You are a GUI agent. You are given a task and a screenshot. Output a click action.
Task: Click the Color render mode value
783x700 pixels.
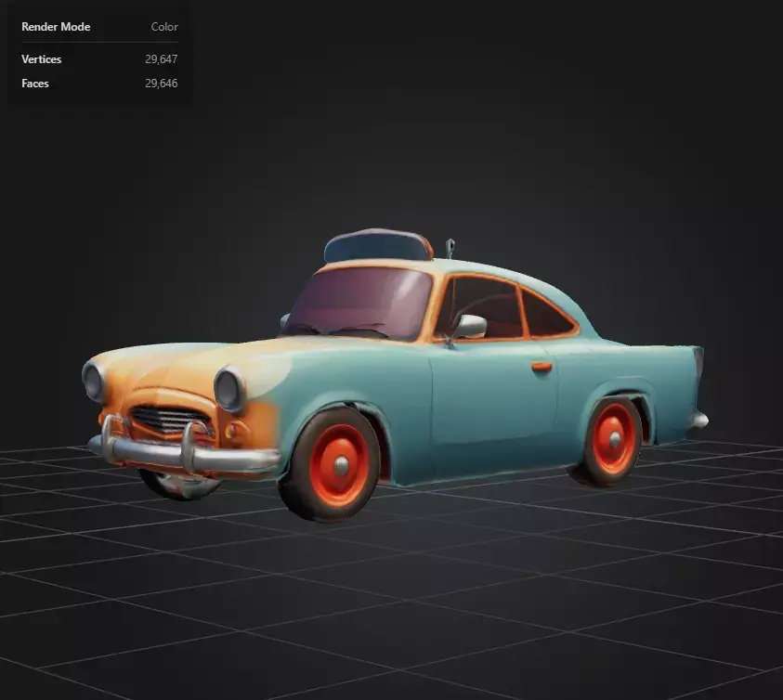164,27
